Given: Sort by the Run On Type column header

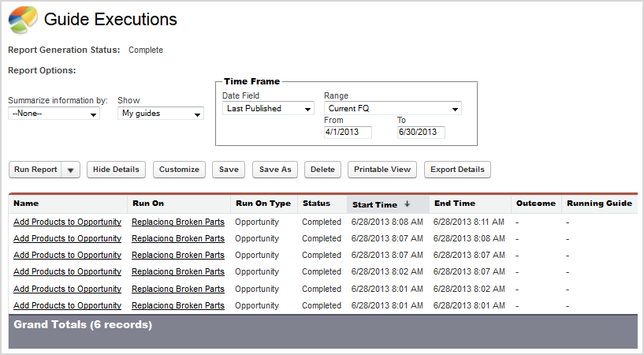Looking at the screenshot, I should coord(263,204).
